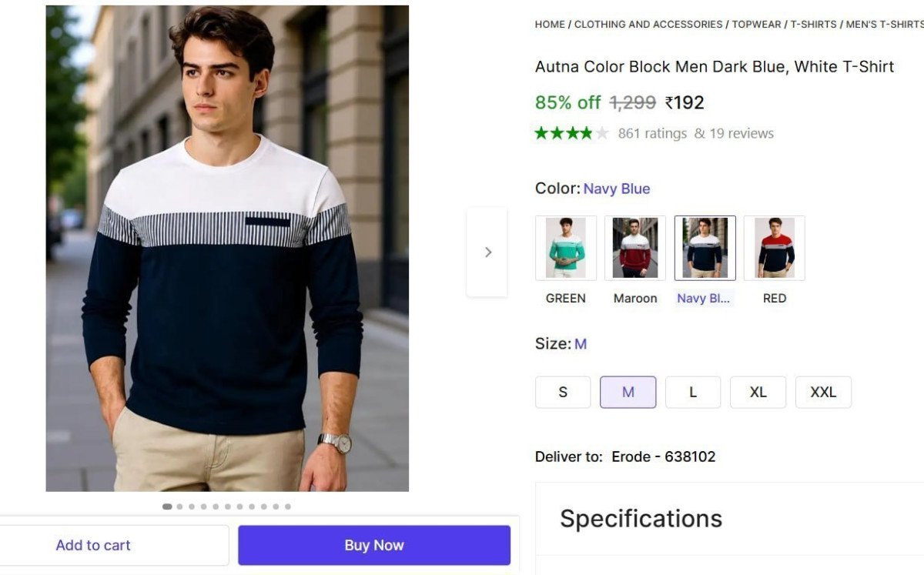
Task: Select the Maroon color variant
Action: [x=635, y=247]
